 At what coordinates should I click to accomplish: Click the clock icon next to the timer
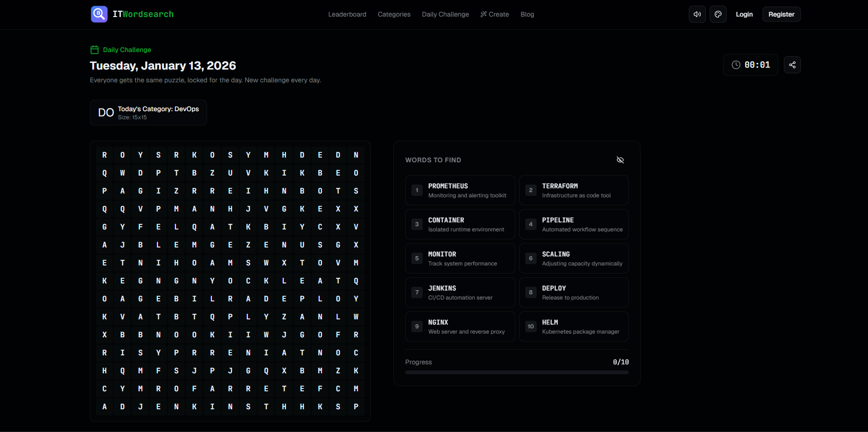pyautogui.click(x=736, y=65)
